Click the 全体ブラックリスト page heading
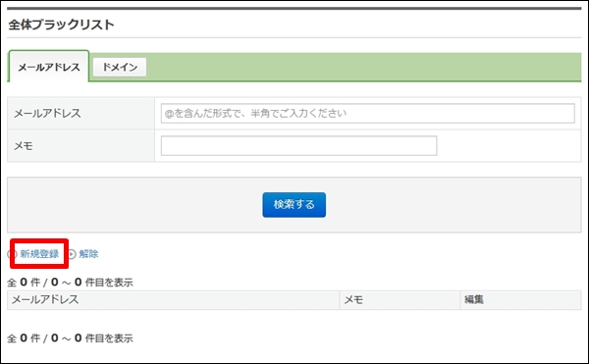The image size is (589, 364). click(x=61, y=25)
